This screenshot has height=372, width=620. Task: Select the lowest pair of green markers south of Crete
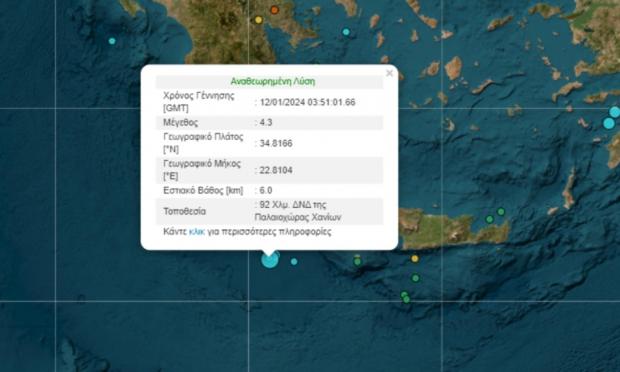point(405,297)
